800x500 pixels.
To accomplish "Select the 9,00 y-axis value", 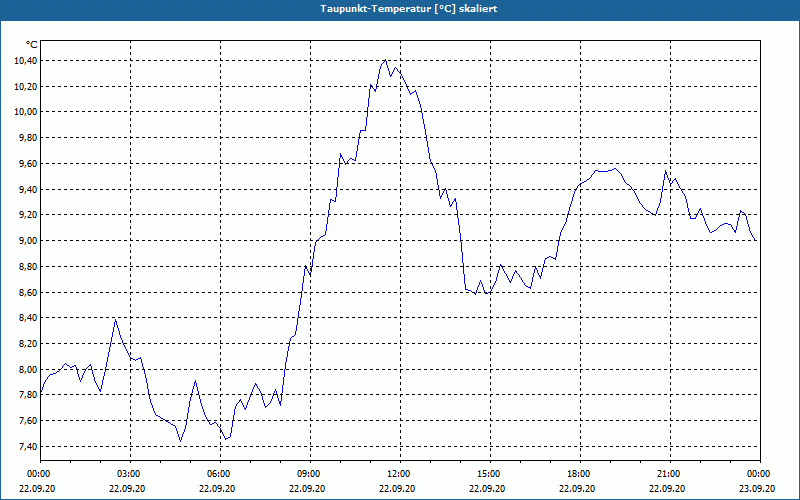I will pos(29,241).
